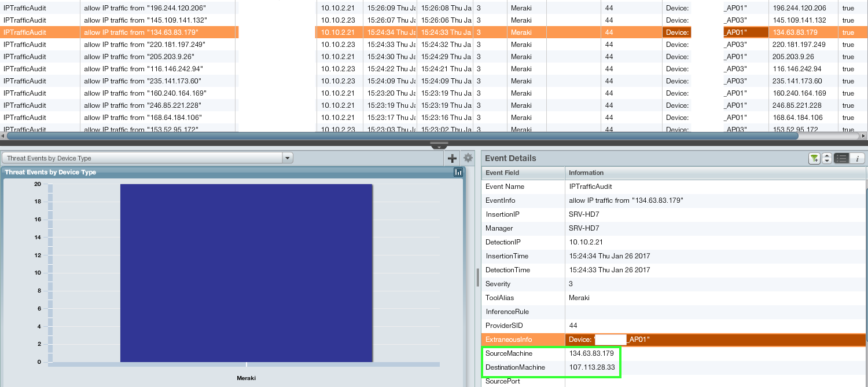Click source machine cell 160.240.164.169

click(x=803, y=93)
